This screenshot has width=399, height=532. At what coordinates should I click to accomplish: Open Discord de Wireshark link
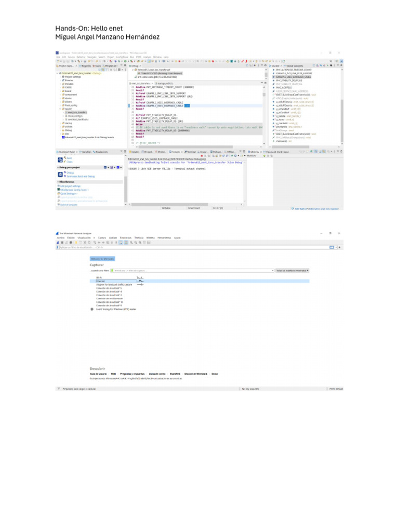[x=196, y=374]
